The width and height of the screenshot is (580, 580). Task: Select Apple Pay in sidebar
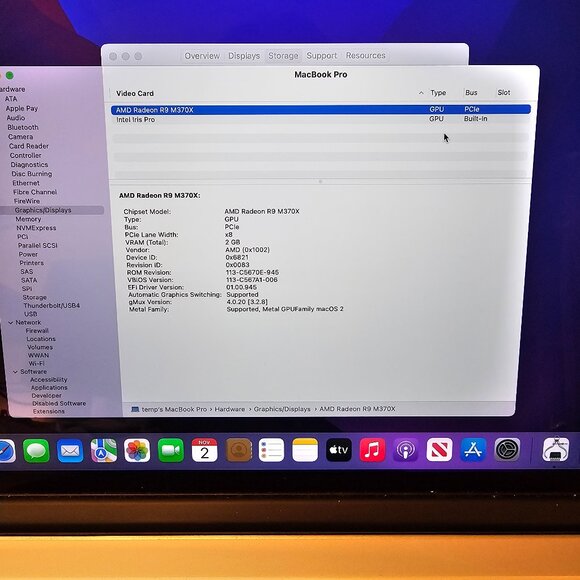coord(21,108)
